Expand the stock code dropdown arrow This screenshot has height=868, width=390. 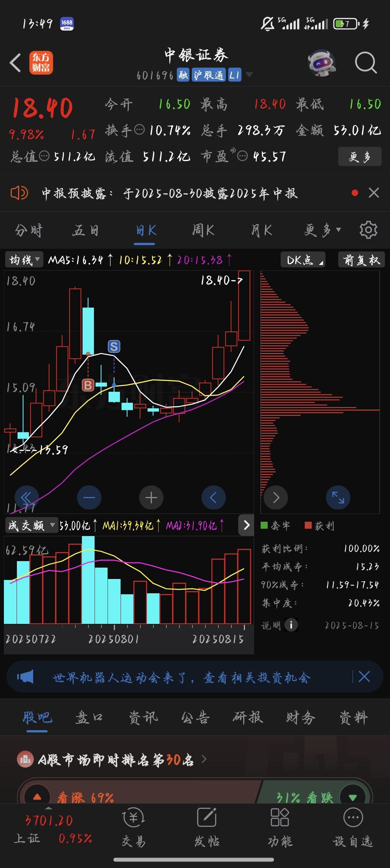point(249,74)
